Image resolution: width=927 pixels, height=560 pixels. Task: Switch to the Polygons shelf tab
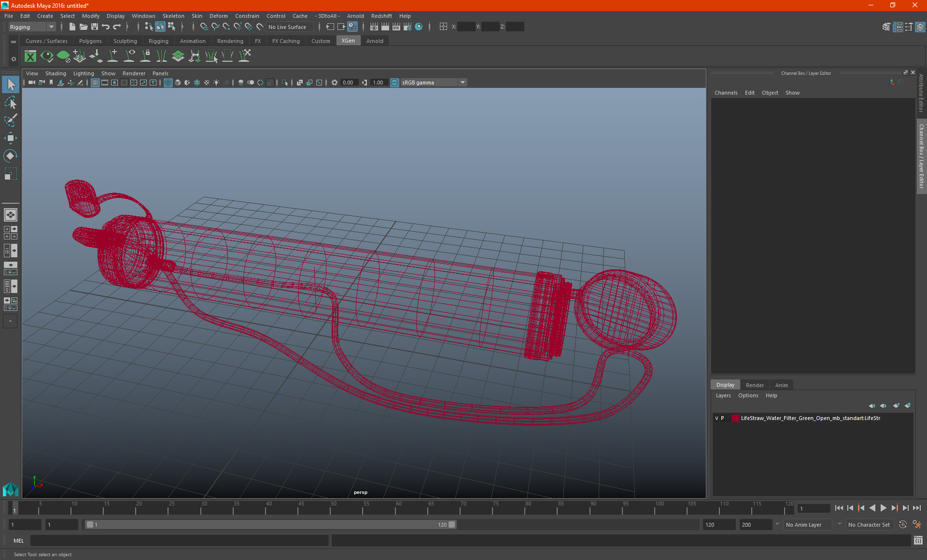pyautogui.click(x=90, y=41)
